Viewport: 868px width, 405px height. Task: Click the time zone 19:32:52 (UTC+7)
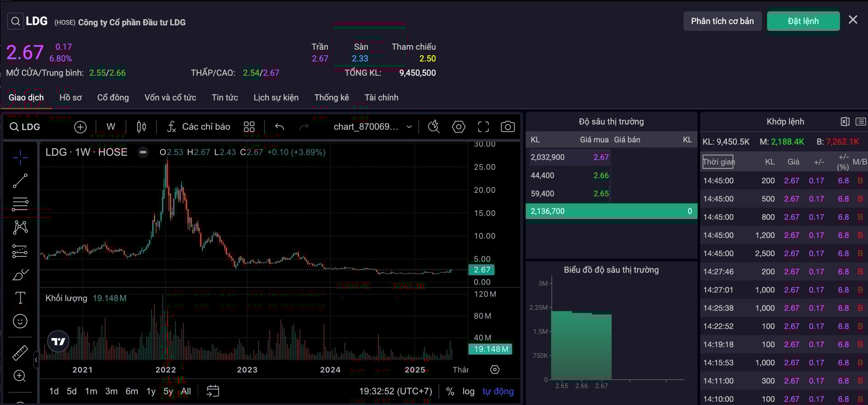[396, 391]
